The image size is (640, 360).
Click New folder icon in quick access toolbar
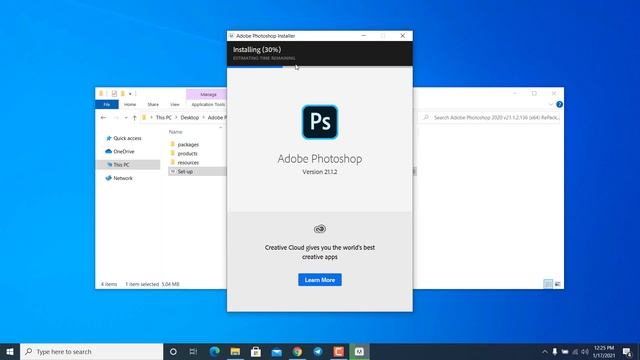[x=122, y=94]
